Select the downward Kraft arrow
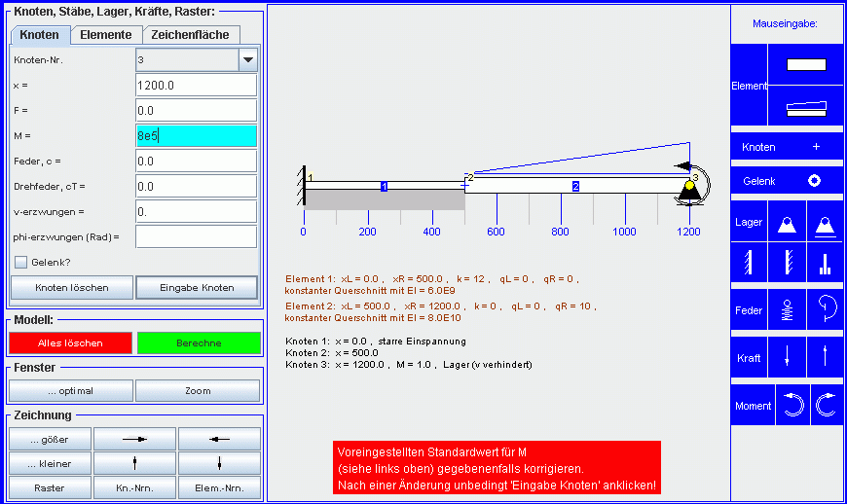This screenshot has height=504, width=847. 787,357
